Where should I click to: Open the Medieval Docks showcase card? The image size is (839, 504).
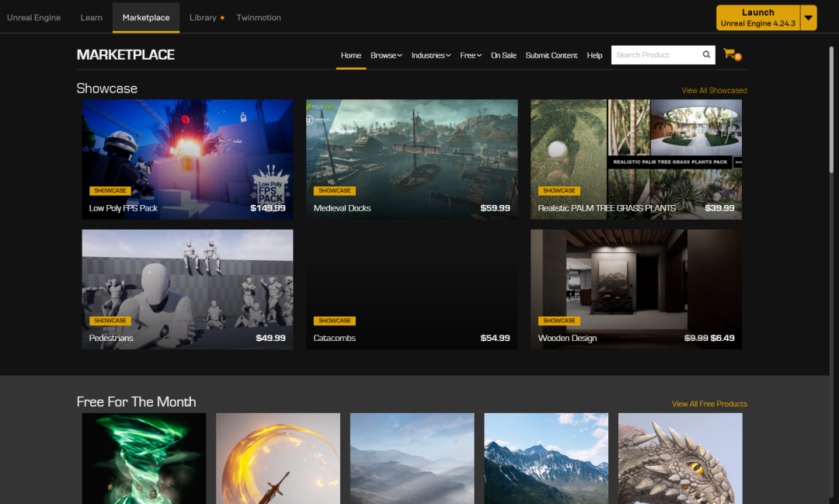click(x=412, y=159)
